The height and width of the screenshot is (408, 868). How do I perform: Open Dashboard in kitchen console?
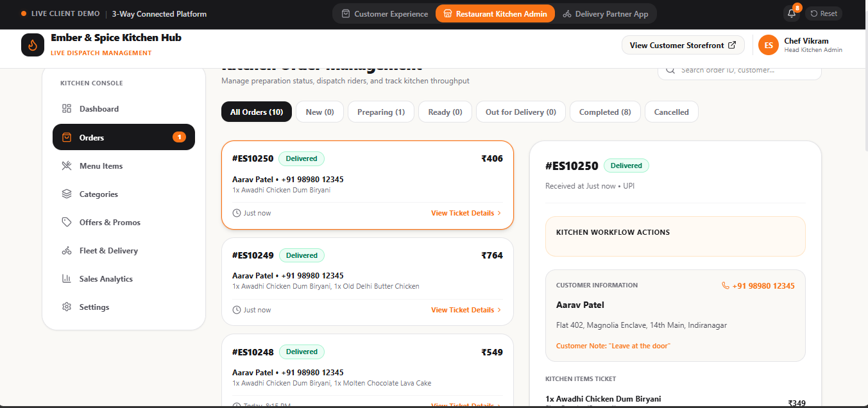coord(124,109)
